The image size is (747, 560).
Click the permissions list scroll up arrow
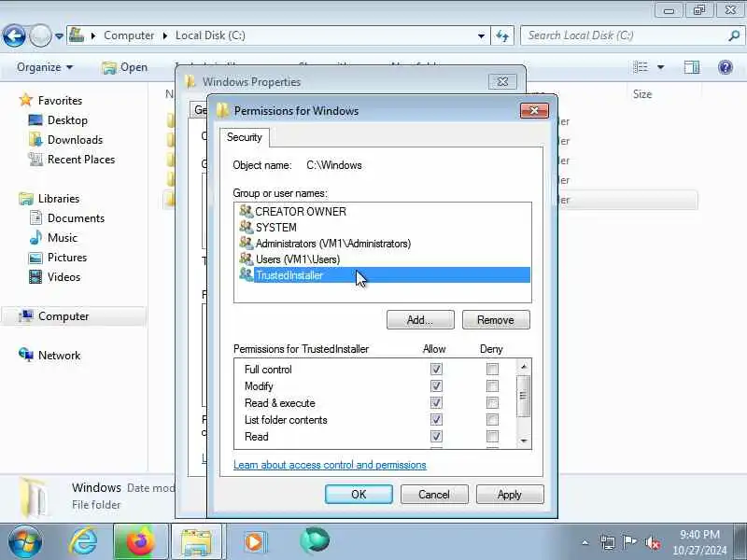[524, 366]
